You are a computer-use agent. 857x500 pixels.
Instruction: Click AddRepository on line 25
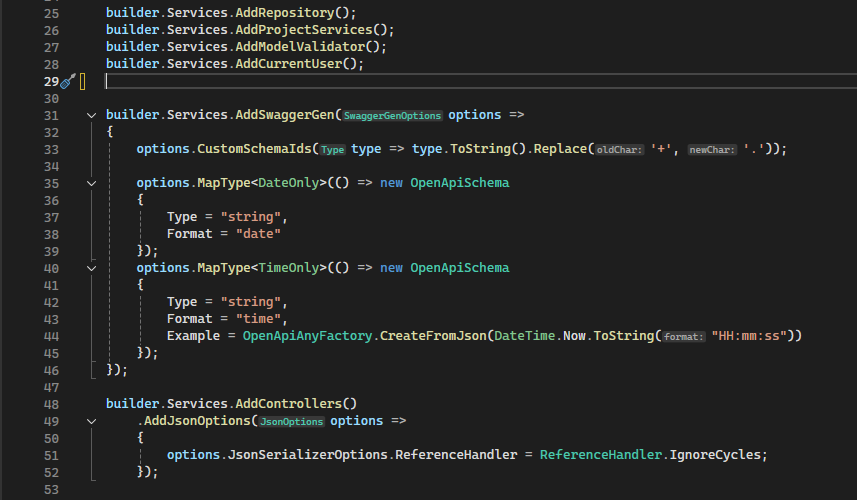pos(285,13)
